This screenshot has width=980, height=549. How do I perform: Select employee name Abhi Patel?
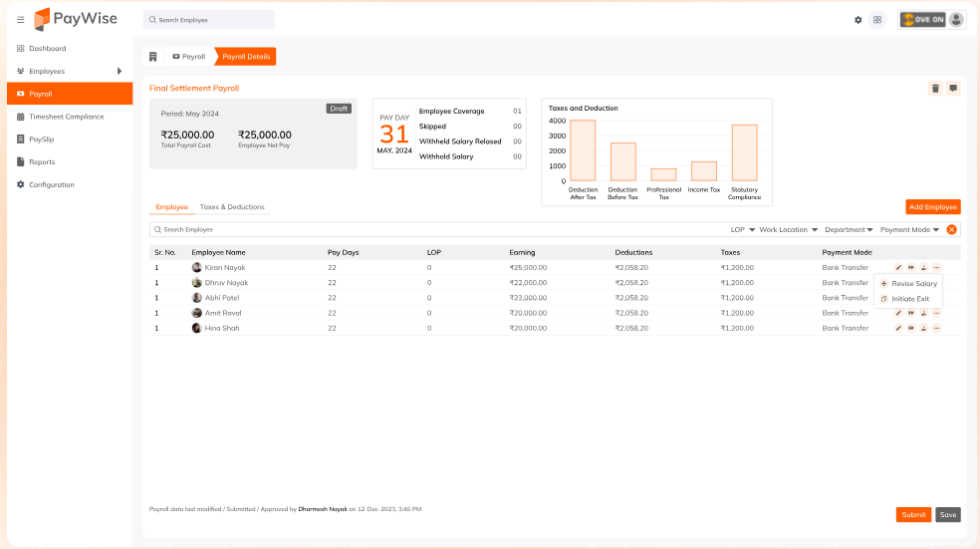click(x=222, y=298)
